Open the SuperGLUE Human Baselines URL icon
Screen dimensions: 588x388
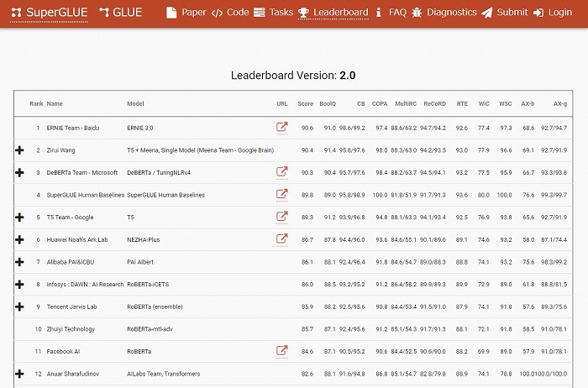click(x=282, y=194)
